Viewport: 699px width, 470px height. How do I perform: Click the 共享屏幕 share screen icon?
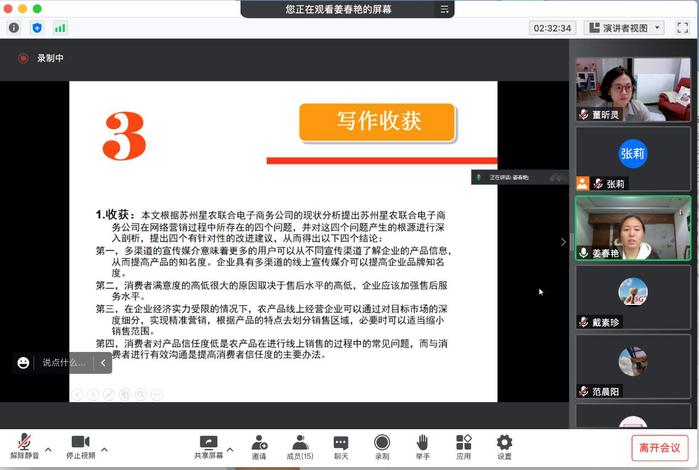(x=209, y=444)
